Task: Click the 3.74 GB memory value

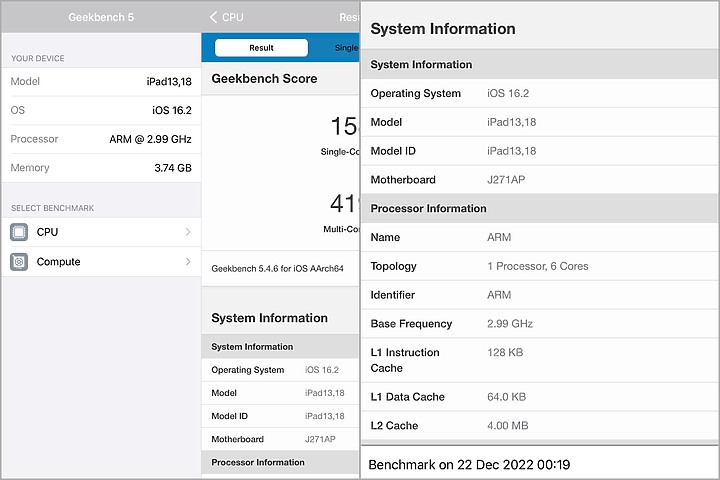Action: pyautogui.click(x=173, y=168)
